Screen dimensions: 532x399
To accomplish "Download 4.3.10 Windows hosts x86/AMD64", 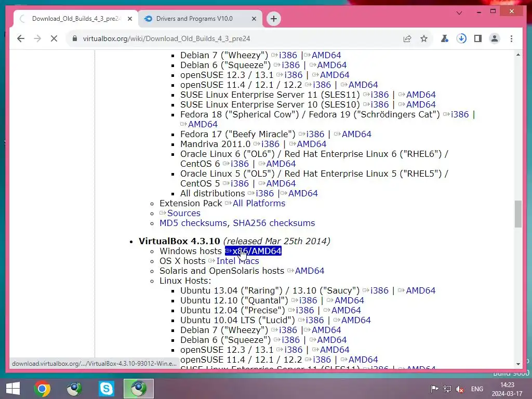I will pos(253,251).
